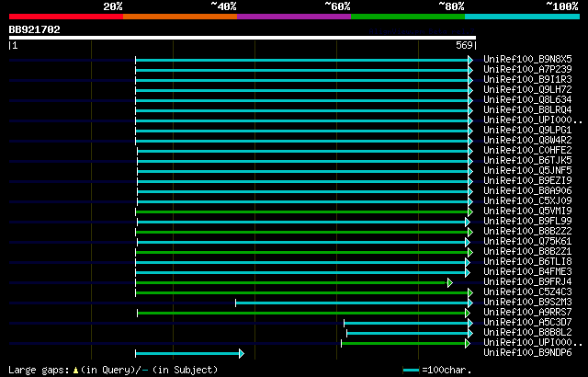Image resolution: width=588 pixels, height=377 pixels.
Task: Select the UniRef100_Q75K61 label
Action: click(527, 242)
